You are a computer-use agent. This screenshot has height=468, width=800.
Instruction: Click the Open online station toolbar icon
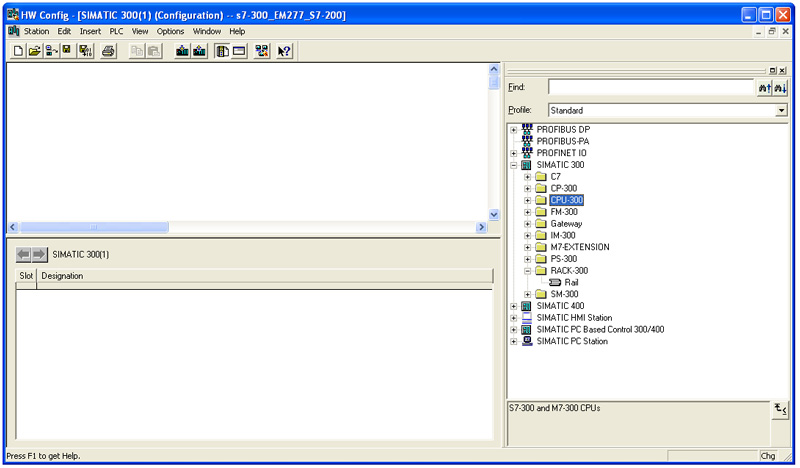pos(52,51)
